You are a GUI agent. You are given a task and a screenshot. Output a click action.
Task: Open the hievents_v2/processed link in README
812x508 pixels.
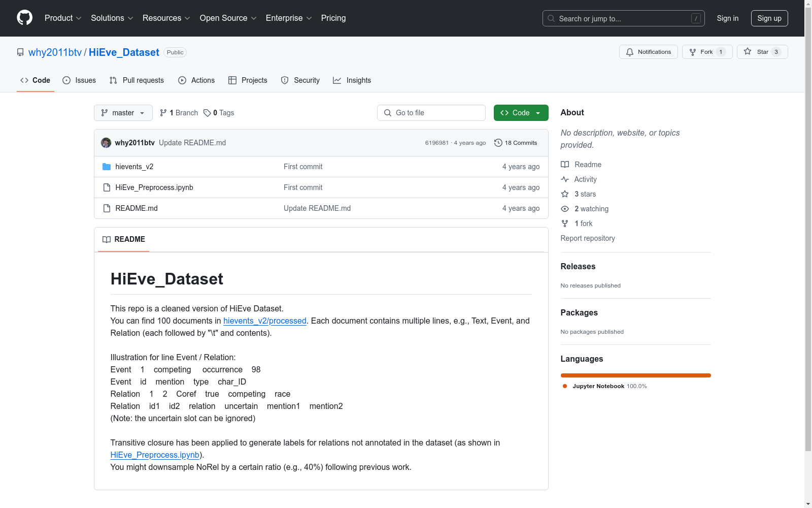pos(265,321)
